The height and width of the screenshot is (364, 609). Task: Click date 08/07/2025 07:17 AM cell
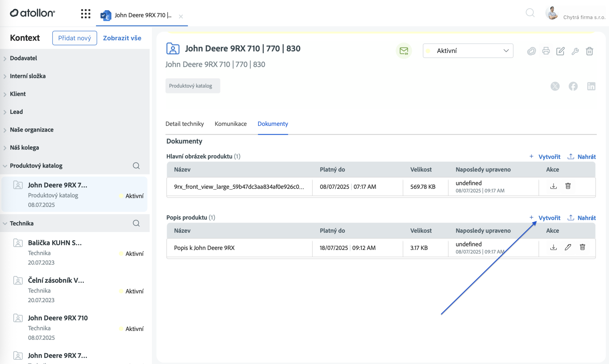point(348,187)
